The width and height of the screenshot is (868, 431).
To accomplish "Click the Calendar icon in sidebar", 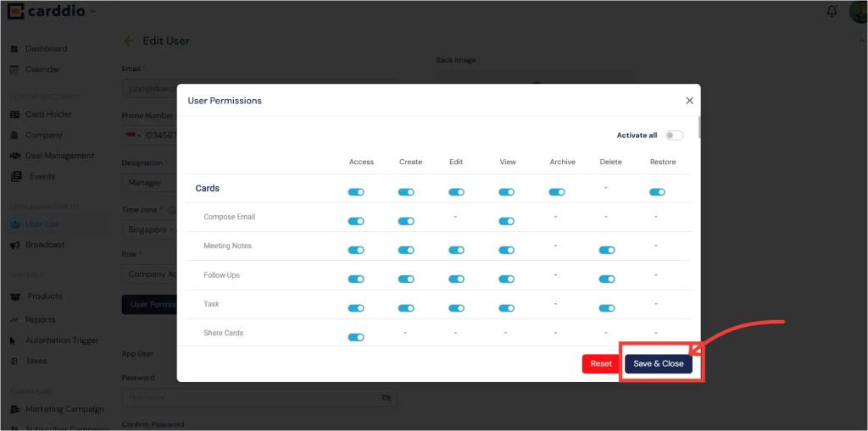I will (x=15, y=69).
